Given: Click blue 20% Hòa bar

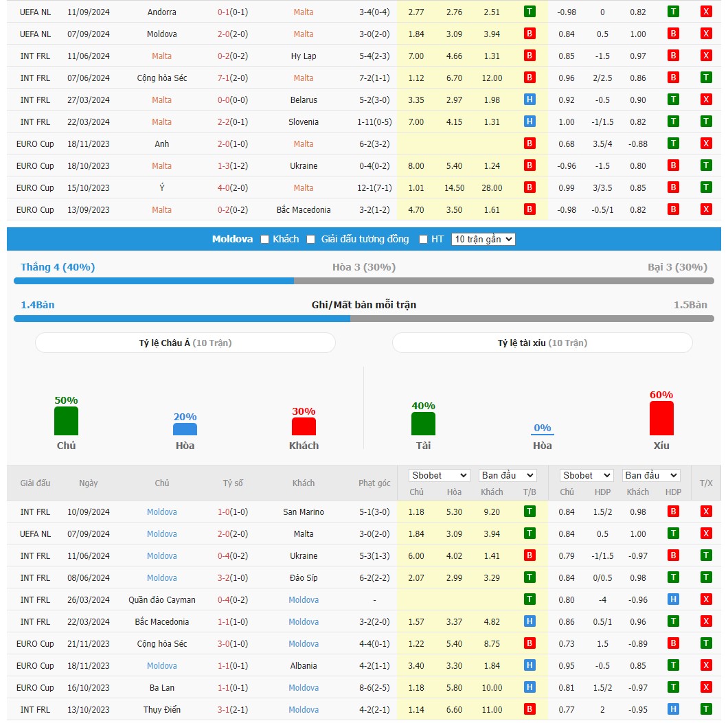Looking at the screenshot, I should coord(185,429).
